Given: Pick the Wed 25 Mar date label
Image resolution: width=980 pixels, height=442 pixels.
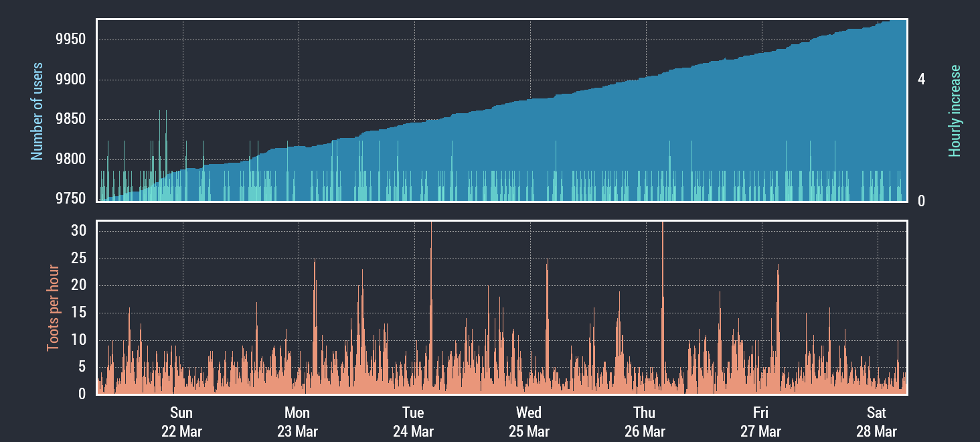Looking at the screenshot, I should pos(529,422).
